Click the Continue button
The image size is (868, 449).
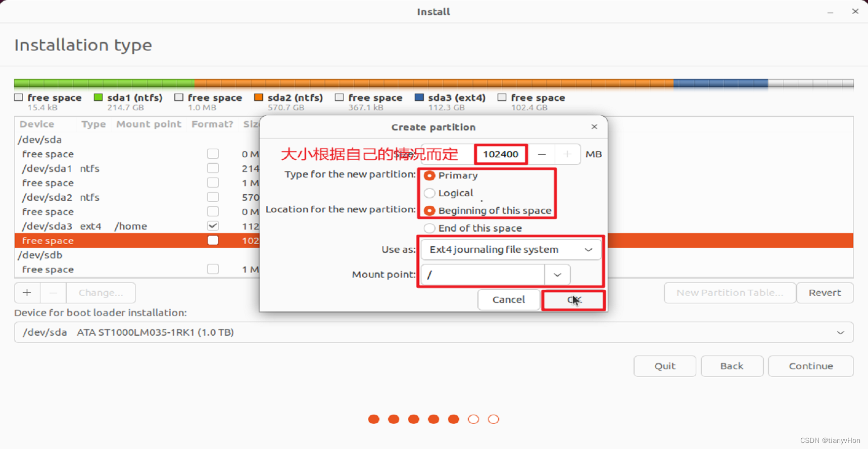coord(811,366)
